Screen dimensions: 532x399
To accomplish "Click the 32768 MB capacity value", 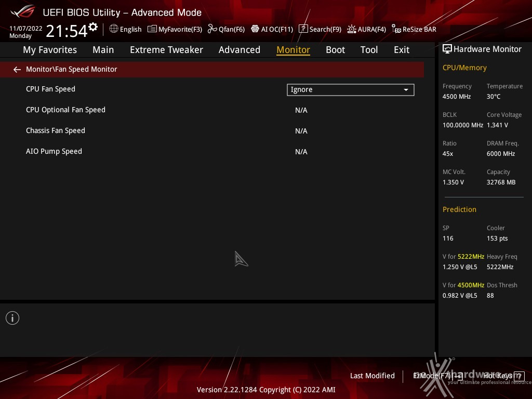I will pyautogui.click(x=501, y=182).
